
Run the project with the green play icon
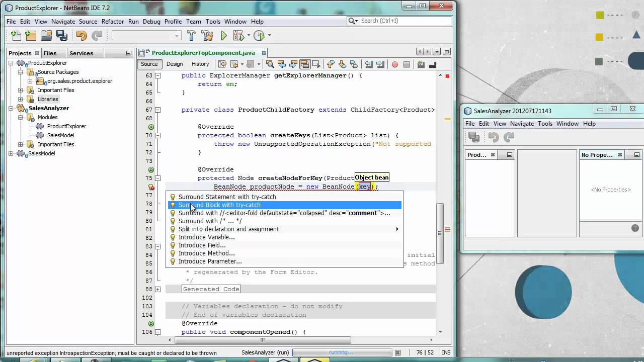pos(224,36)
